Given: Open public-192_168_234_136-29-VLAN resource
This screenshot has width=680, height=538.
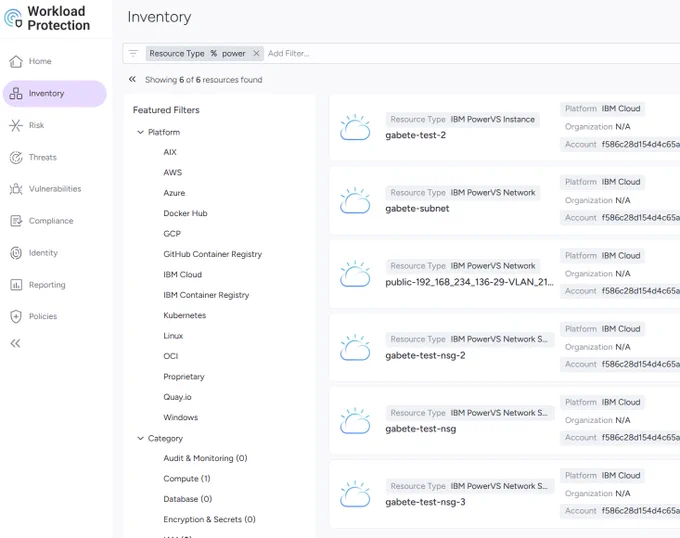Looking at the screenshot, I should tap(469, 282).
